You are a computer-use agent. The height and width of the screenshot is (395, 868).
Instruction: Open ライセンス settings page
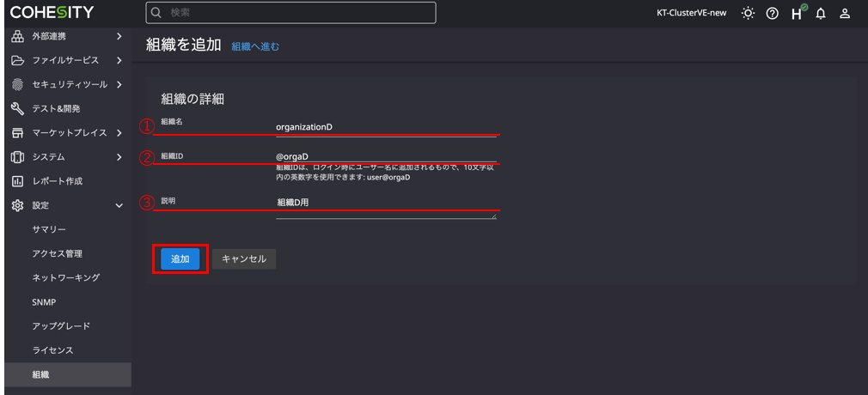(x=53, y=350)
